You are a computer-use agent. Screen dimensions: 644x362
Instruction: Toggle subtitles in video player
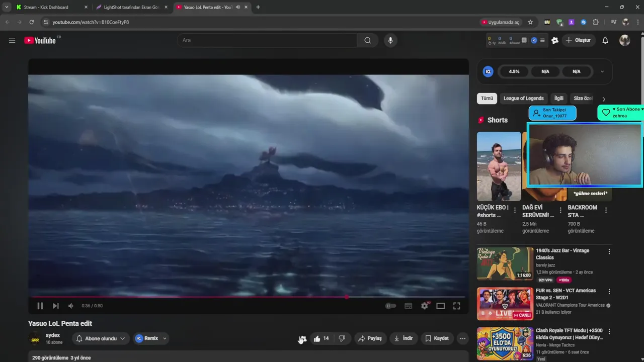(x=409, y=306)
